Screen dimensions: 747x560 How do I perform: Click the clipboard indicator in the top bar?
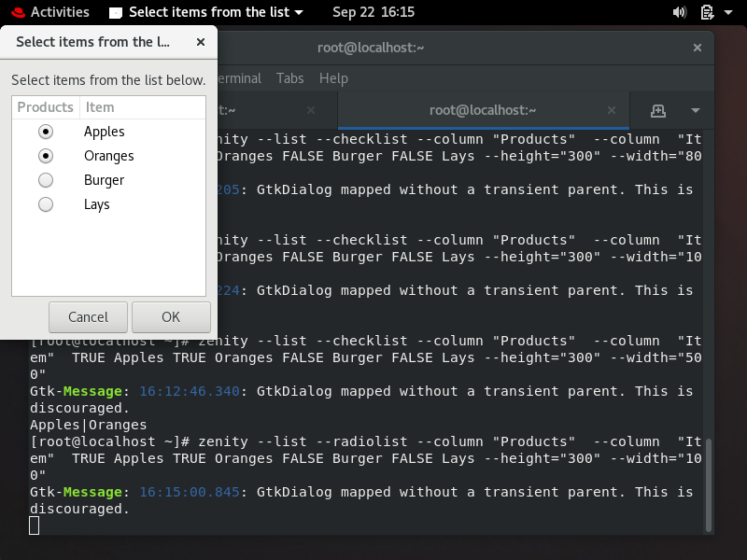(707, 12)
